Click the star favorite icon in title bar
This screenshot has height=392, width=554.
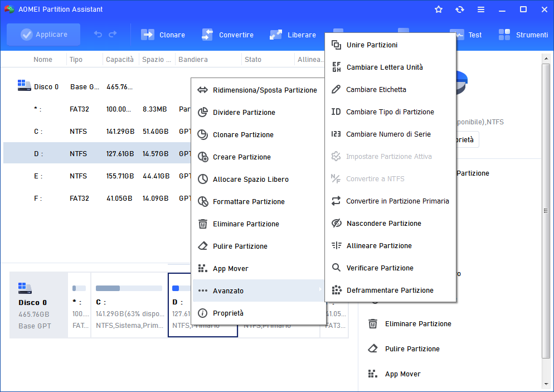coord(439,9)
